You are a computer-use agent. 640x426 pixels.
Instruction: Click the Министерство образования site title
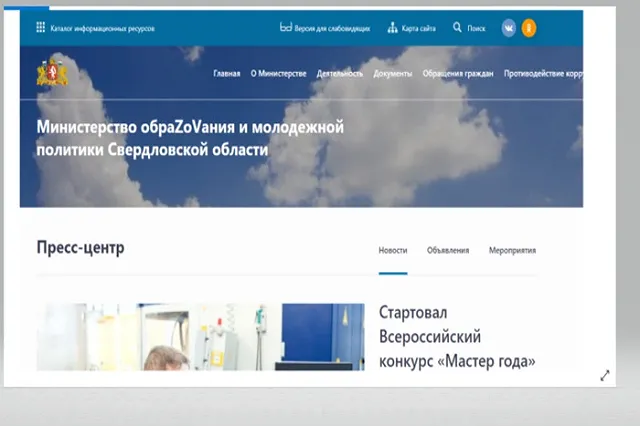(x=190, y=138)
